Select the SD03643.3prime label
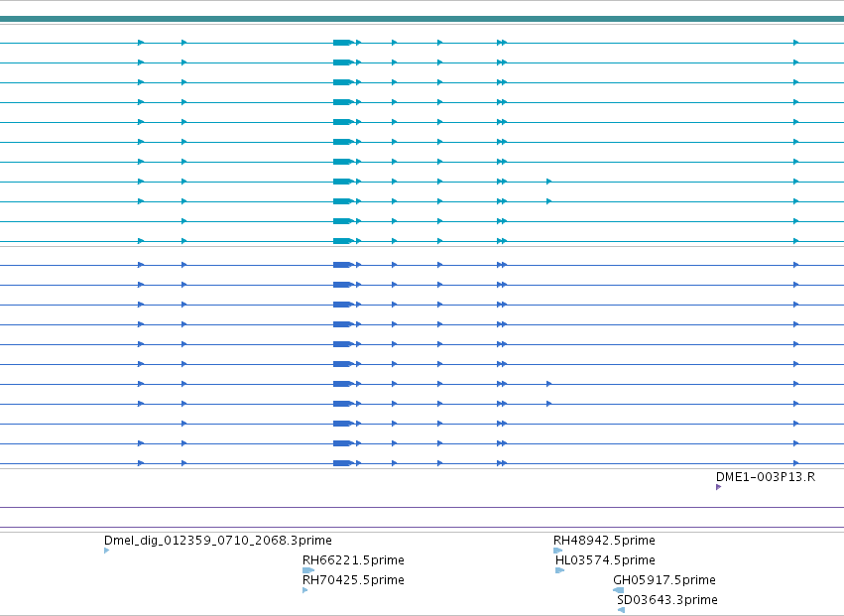Screen dimensions: 844x616 pyautogui.click(x=667, y=600)
